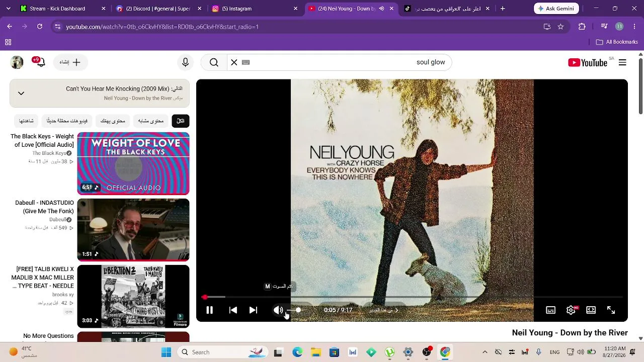644x362 pixels.
Task: Select the 'محتوى يهمّك' filter chip
Action: (x=113, y=121)
